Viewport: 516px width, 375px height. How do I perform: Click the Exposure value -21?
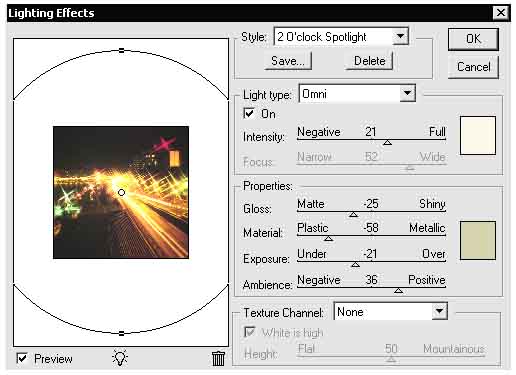click(x=370, y=254)
